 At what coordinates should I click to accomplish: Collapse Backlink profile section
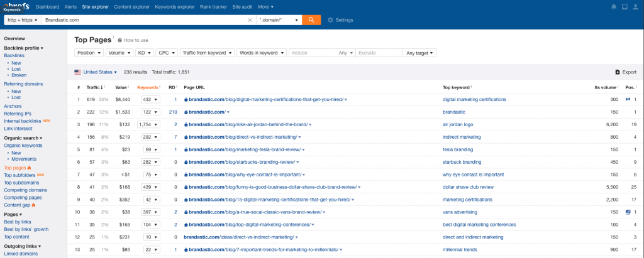pyautogui.click(x=24, y=48)
